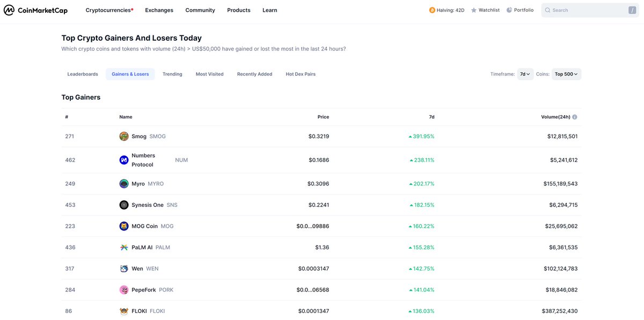
Task: Switch to the Hot Dex Pairs tab
Action: 301,74
